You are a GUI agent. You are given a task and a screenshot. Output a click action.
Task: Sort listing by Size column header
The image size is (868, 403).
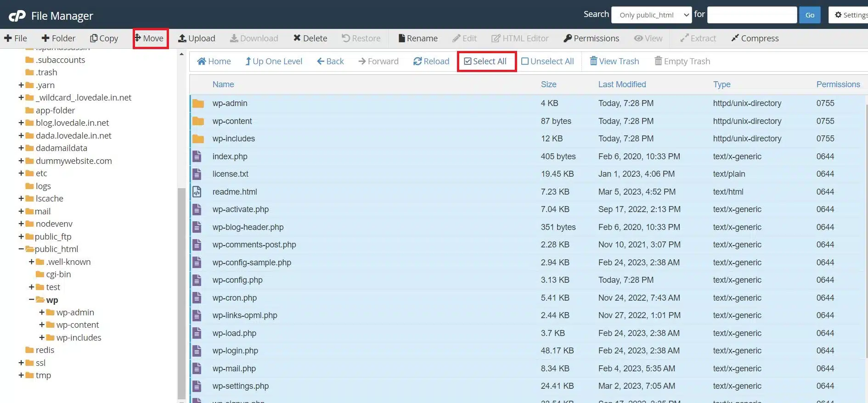coord(548,84)
